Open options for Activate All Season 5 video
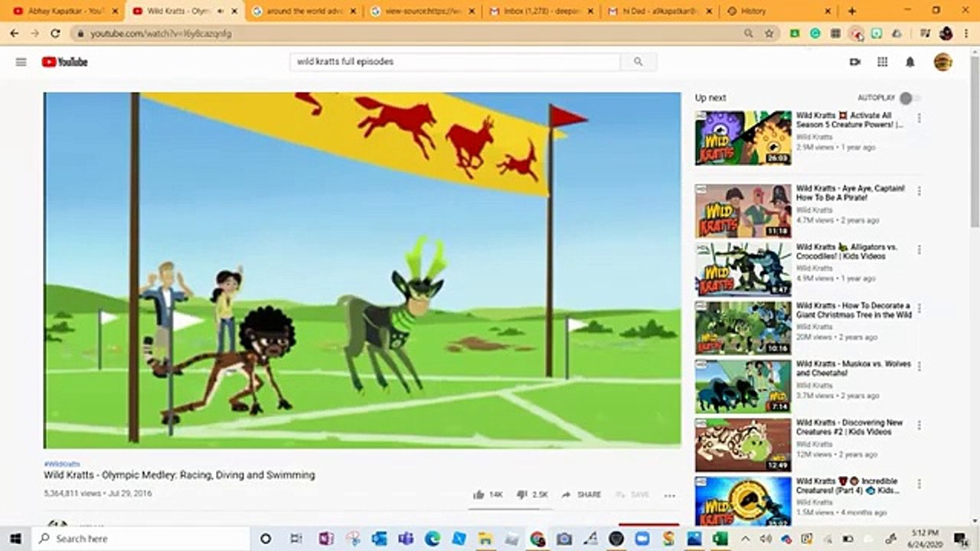The image size is (980, 551). 919,119
